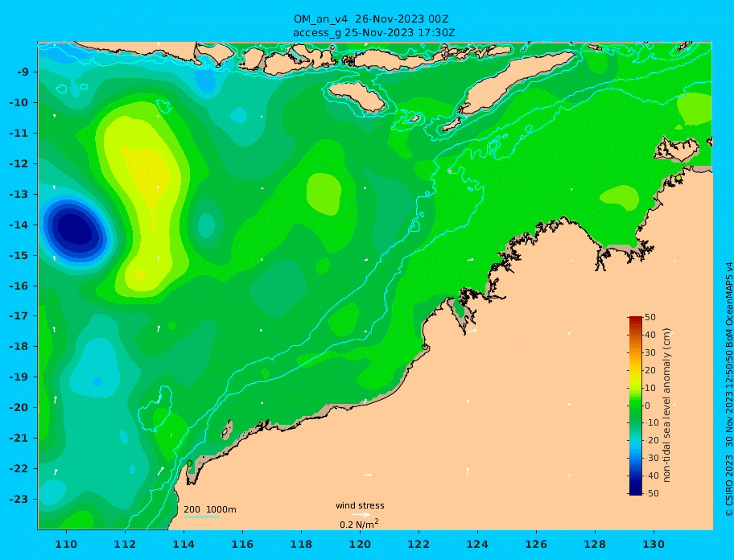Click the latitude axis label '-14'
The image size is (734, 560).
tap(19, 225)
